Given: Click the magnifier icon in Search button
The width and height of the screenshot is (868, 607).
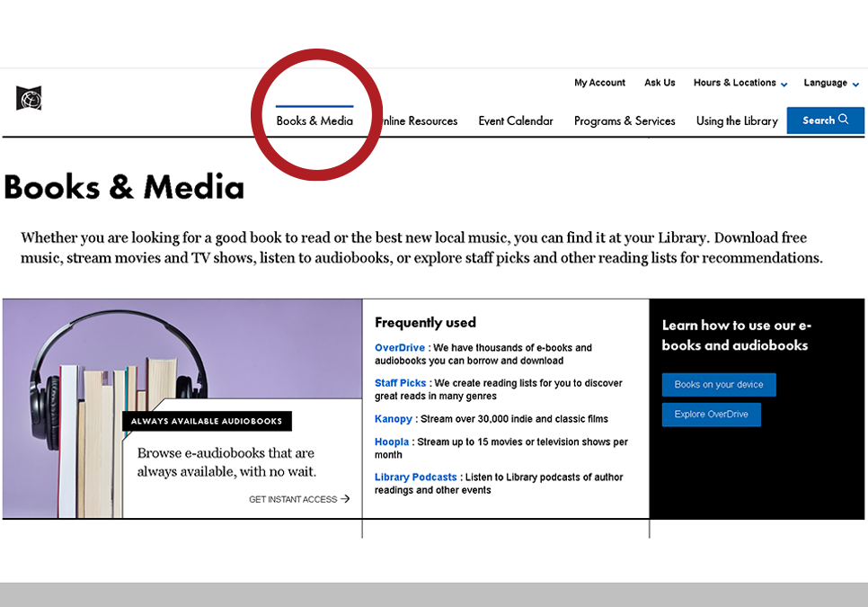Looking at the screenshot, I should click(x=842, y=120).
